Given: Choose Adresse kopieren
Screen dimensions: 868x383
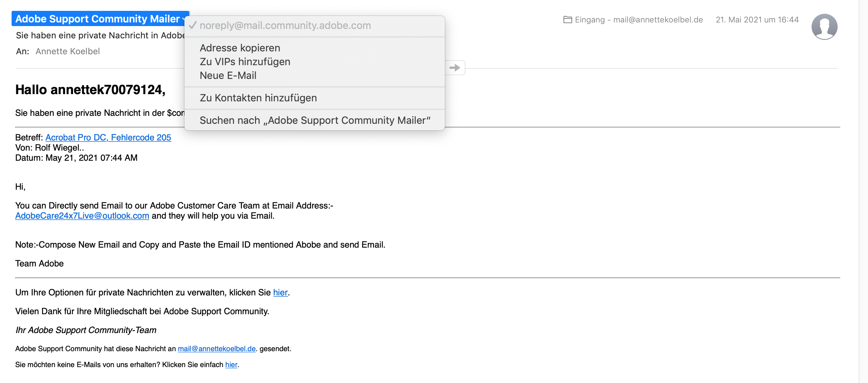Looking at the screenshot, I should click(314, 48).
